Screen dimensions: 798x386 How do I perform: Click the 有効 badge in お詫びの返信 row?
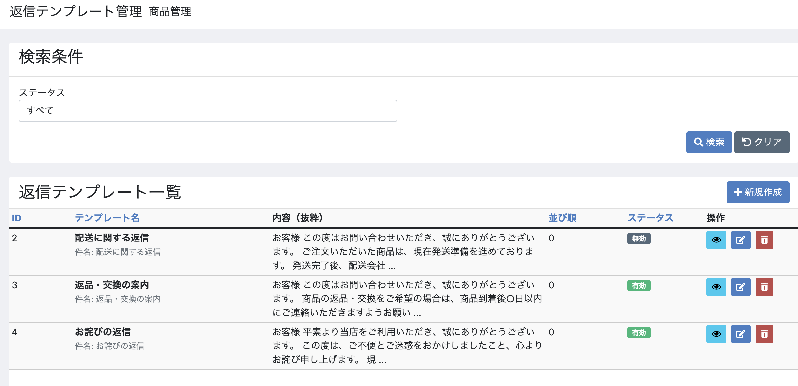pyautogui.click(x=639, y=333)
